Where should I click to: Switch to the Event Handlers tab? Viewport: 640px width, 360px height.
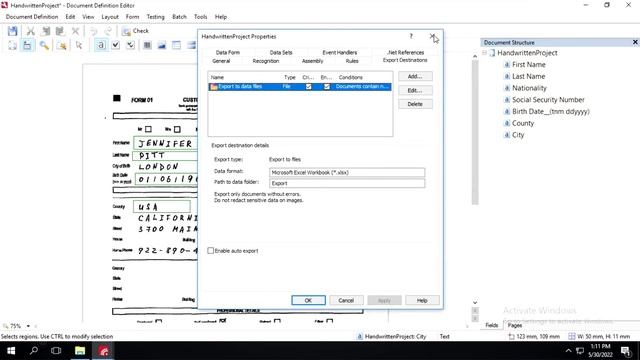340,52
